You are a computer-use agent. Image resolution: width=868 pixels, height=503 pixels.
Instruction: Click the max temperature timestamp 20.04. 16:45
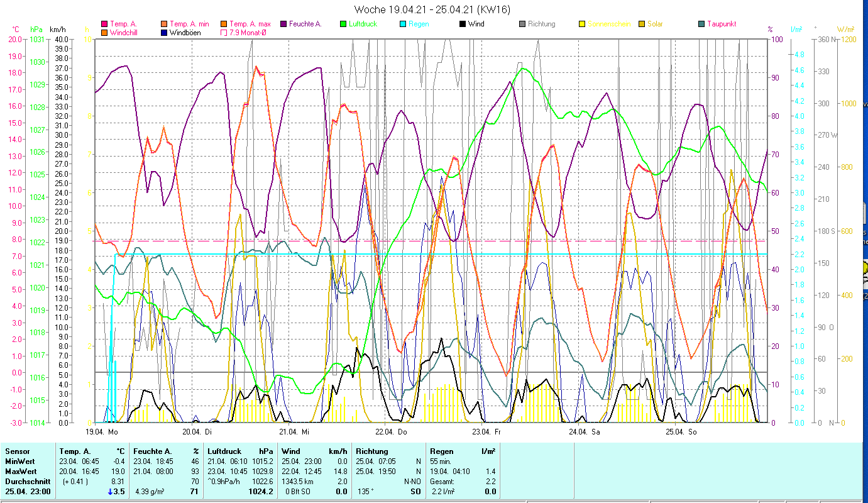[79, 472]
